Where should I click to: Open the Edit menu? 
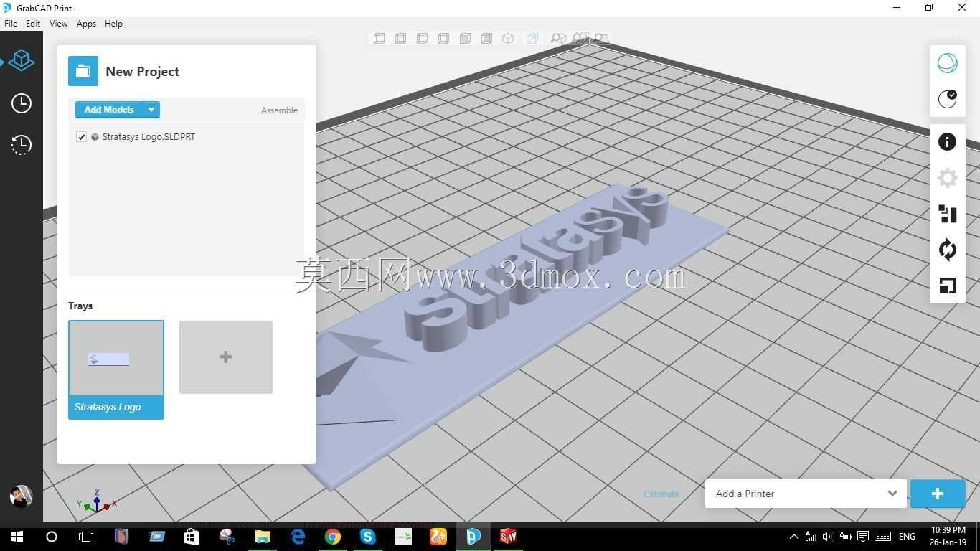point(33,24)
